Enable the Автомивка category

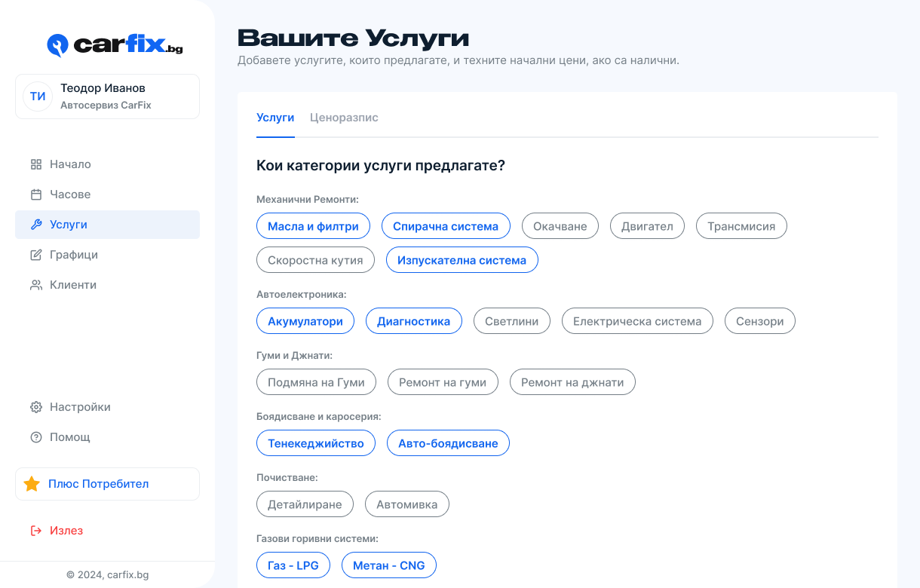click(x=407, y=504)
